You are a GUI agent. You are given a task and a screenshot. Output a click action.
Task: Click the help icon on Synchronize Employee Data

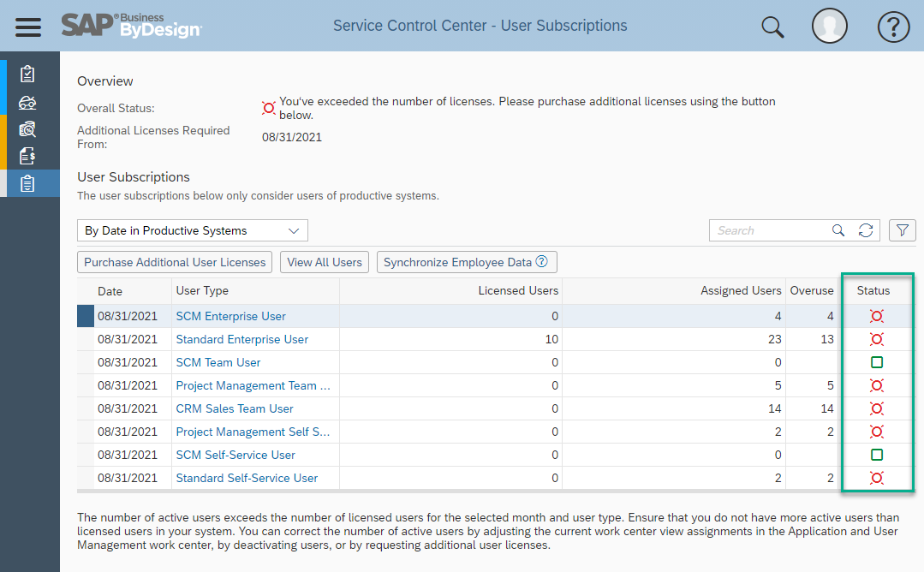(x=541, y=261)
